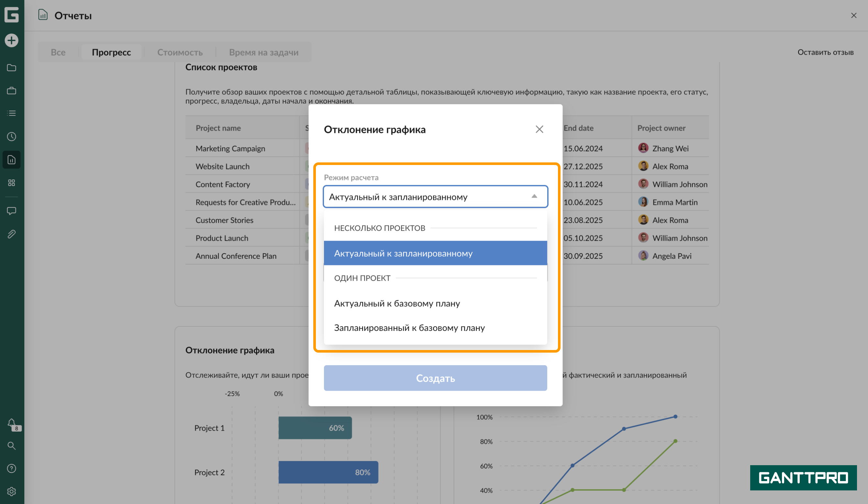Open the apps grid icon in sidebar
The height and width of the screenshot is (504, 868).
tap(12, 183)
